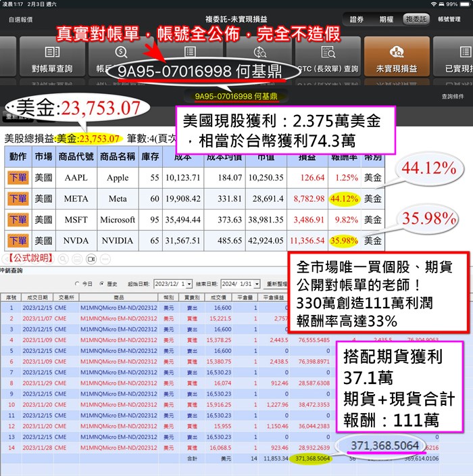Open the GTC (長效單) 查詢 icon
Screen dimensions: 473x476
pyautogui.click(x=328, y=58)
